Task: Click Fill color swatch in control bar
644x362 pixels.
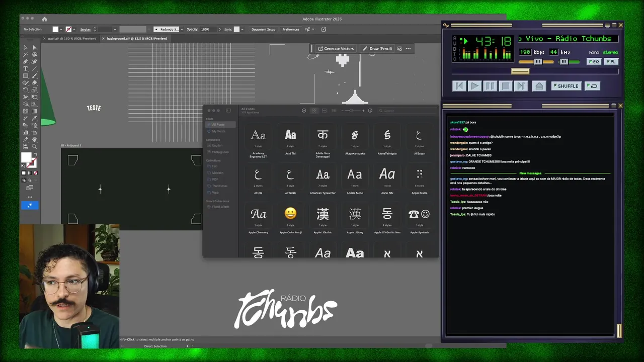Action: coord(55,29)
